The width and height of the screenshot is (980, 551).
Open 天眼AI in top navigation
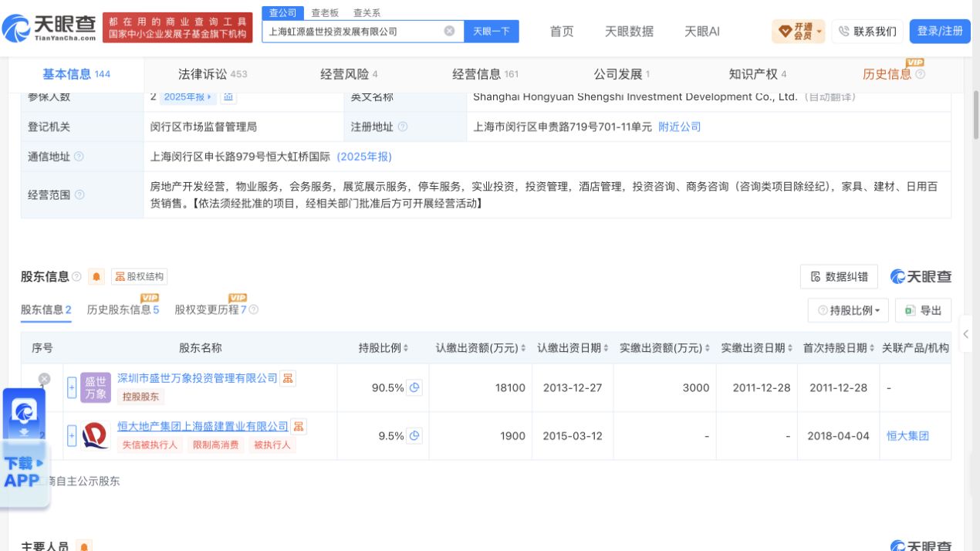click(702, 31)
